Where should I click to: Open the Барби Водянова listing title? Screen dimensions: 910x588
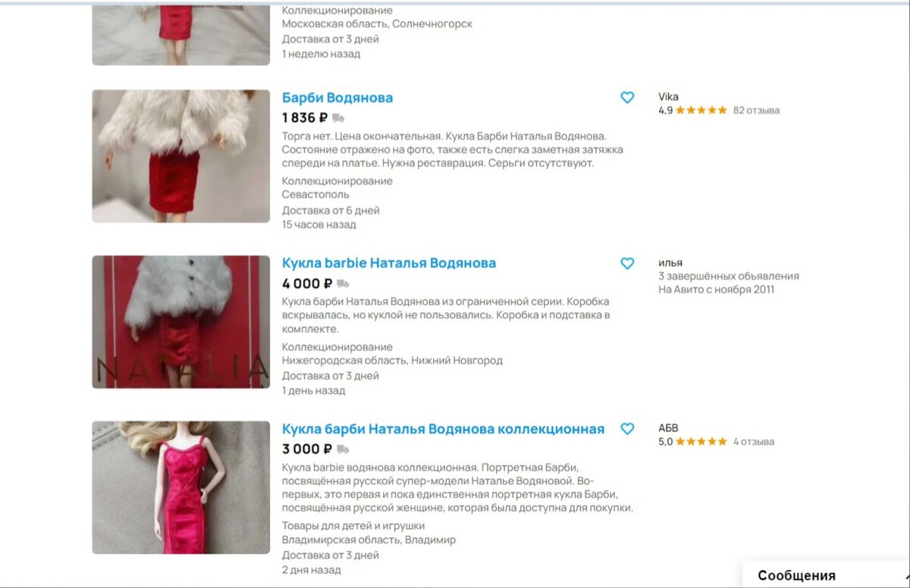click(337, 98)
